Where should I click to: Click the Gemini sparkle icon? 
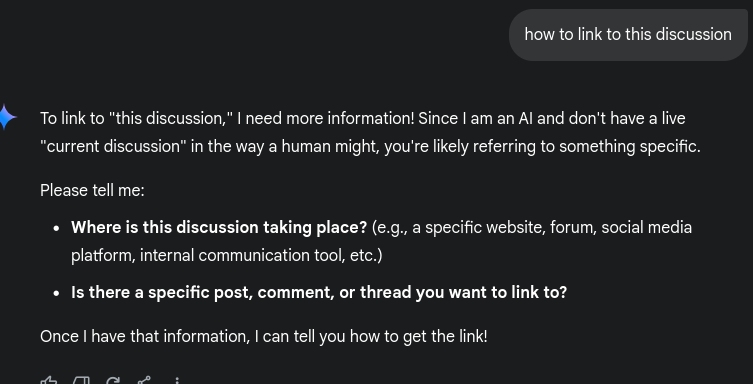pos(7,117)
